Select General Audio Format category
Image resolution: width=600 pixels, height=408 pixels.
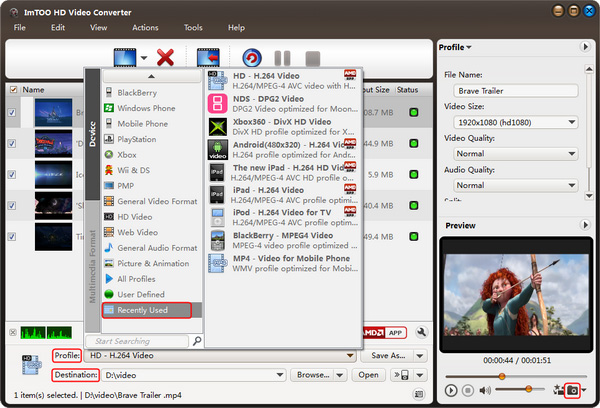tap(152, 248)
